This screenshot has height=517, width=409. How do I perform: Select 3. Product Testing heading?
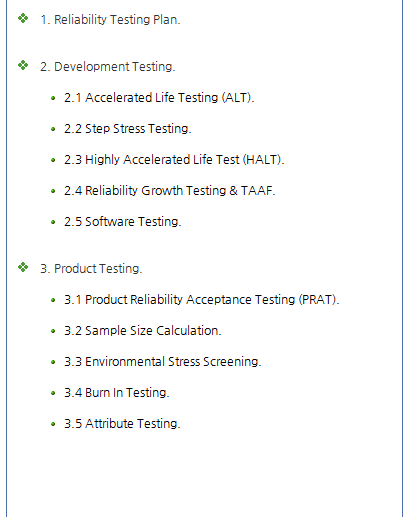coord(91,269)
